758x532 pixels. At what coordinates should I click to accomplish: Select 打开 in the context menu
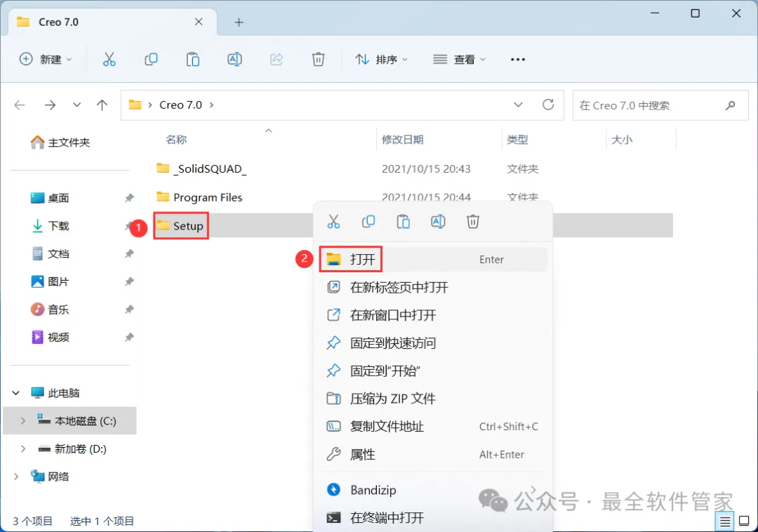[433, 260]
